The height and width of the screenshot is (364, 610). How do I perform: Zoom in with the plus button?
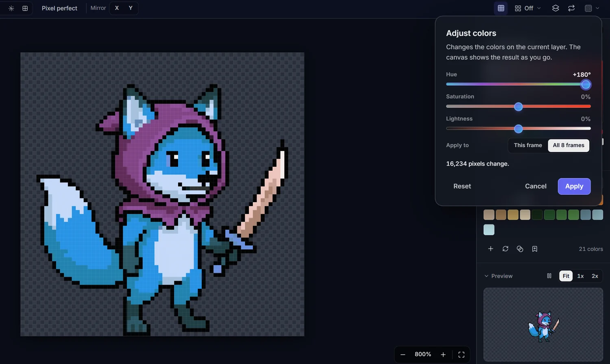point(443,355)
